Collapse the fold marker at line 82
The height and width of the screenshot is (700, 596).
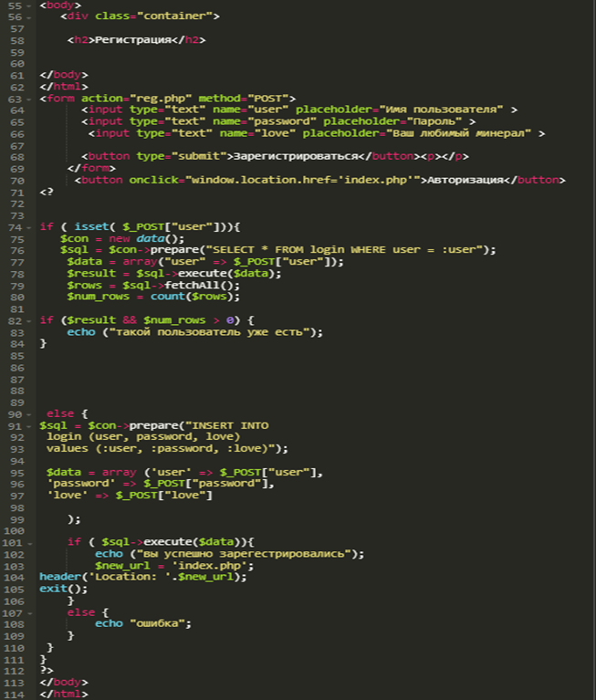click(29, 321)
